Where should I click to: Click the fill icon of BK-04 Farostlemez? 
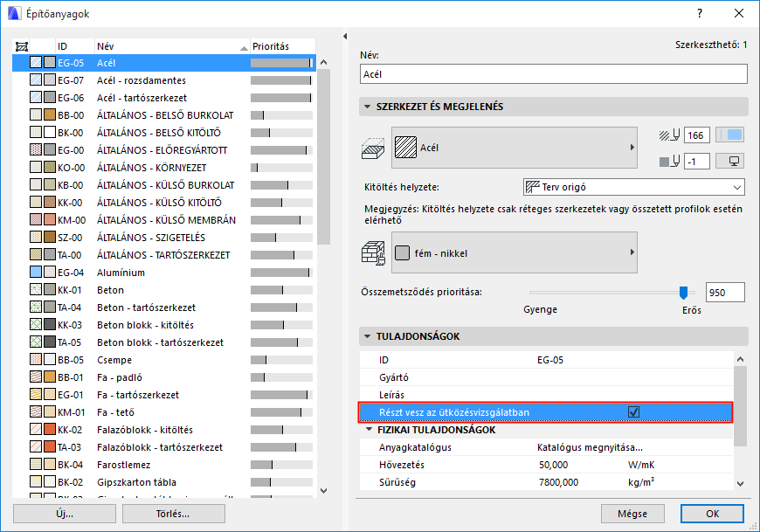coord(36,464)
